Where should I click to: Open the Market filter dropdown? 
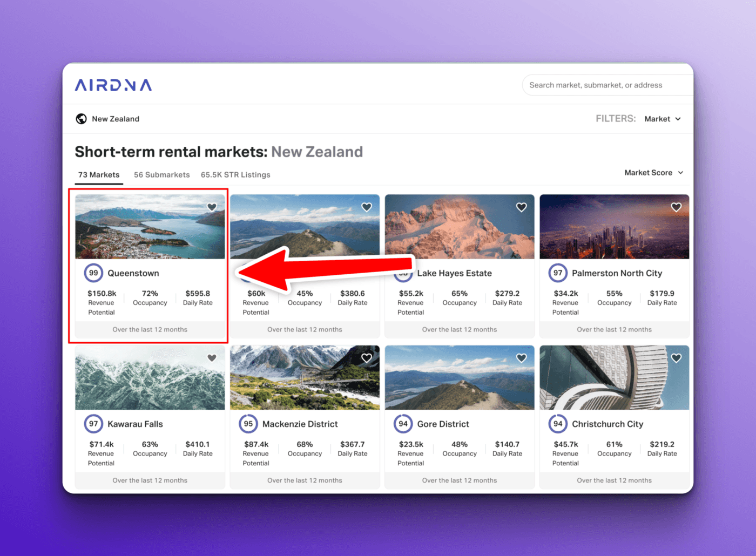[662, 119]
